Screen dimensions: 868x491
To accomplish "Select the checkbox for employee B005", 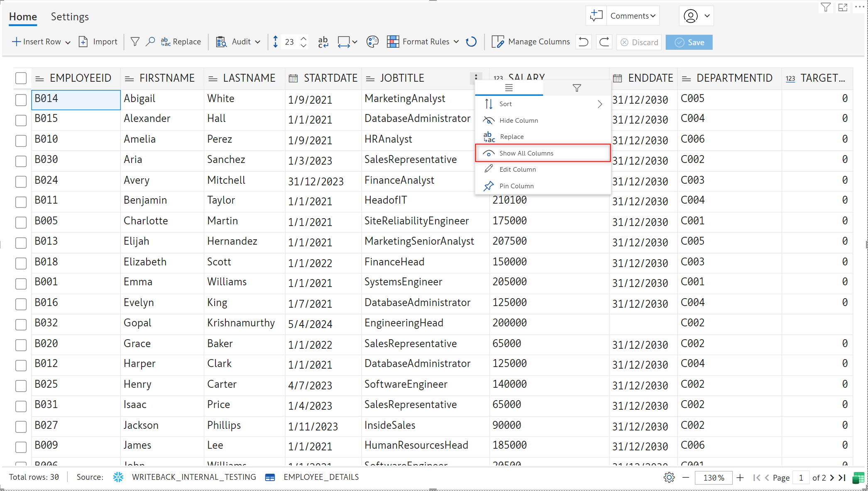I will pyautogui.click(x=21, y=222).
